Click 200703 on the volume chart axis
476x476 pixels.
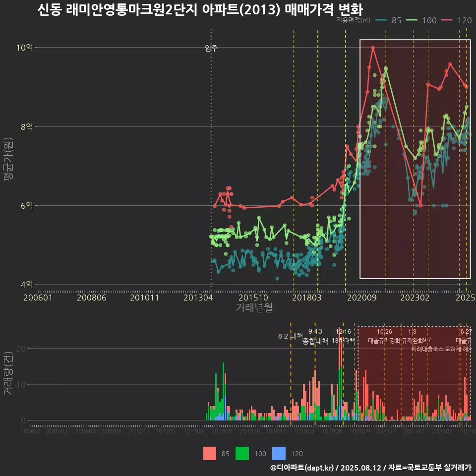coord(57,431)
